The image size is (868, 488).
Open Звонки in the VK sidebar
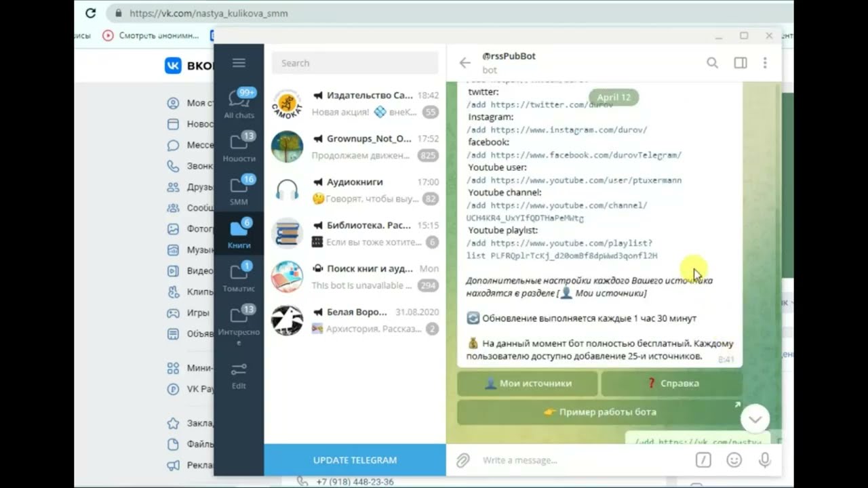pyautogui.click(x=191, y=166)
